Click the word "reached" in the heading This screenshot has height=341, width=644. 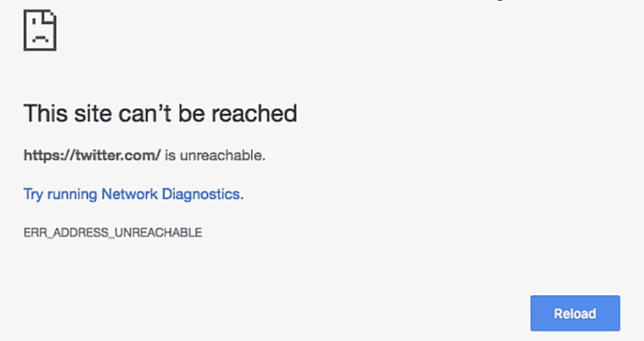tap(254, 114)
